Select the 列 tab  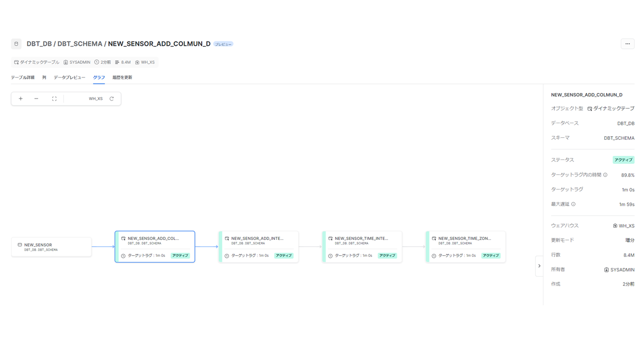point(44,77)
